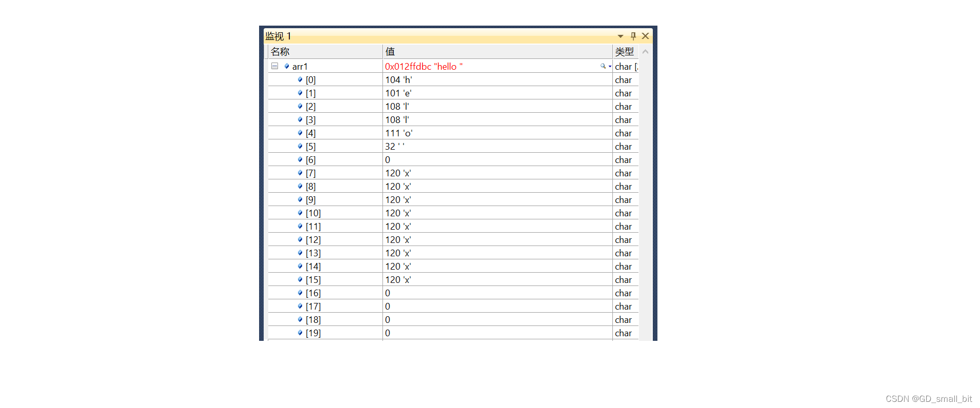Select the [17] element row
This screenshot has width=980, height=408.
[x=453, y=307]
